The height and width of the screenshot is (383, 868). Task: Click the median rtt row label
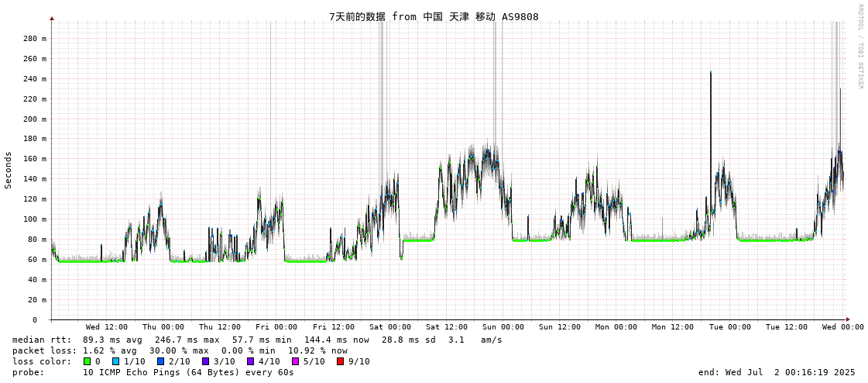42,340
